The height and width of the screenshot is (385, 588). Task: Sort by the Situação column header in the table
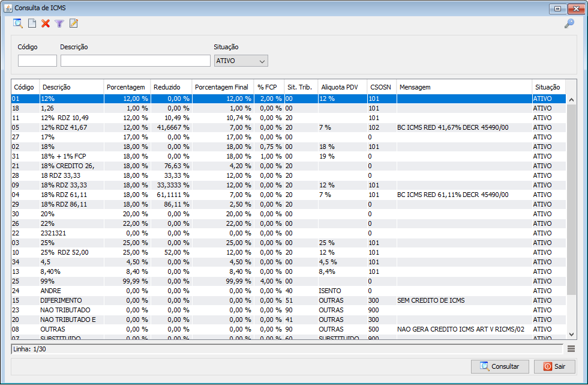tap(548, 87)
